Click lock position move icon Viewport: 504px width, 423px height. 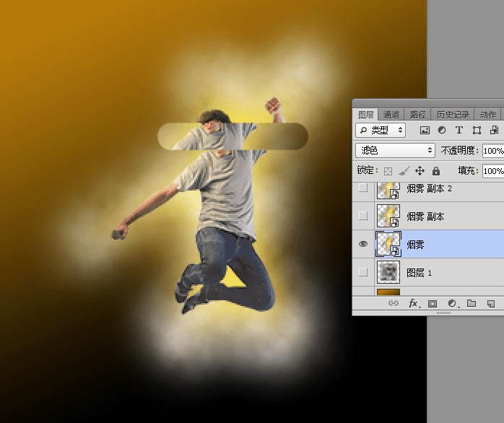pyautogui.click(x=420, y=171)
